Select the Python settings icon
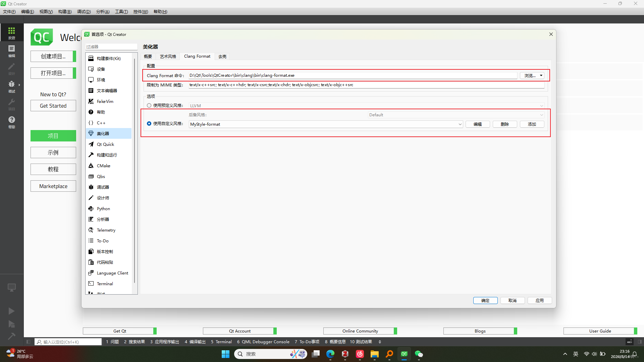The image size is (644, 362). (91, 208)
